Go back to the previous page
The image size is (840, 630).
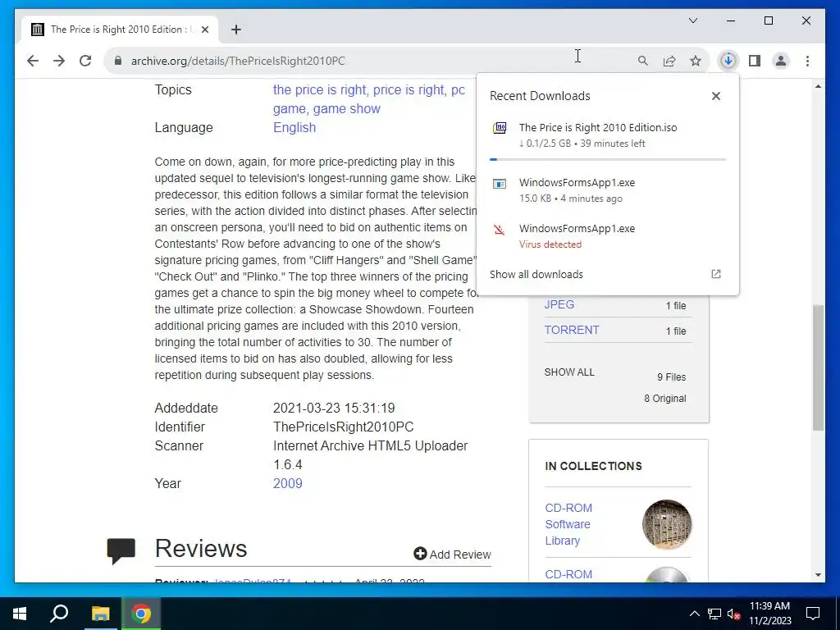click(33, 61)
